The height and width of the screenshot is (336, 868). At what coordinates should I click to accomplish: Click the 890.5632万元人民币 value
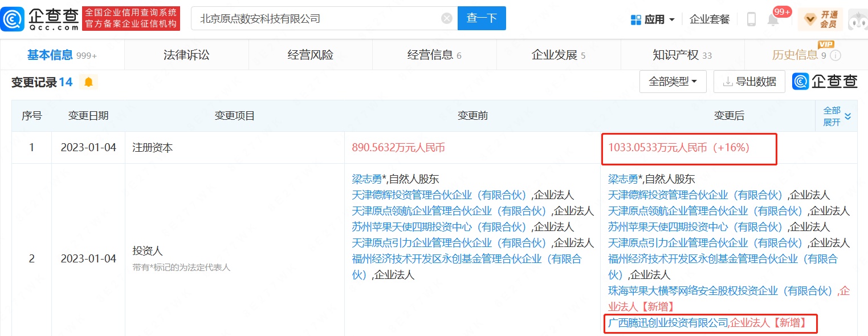398,148
